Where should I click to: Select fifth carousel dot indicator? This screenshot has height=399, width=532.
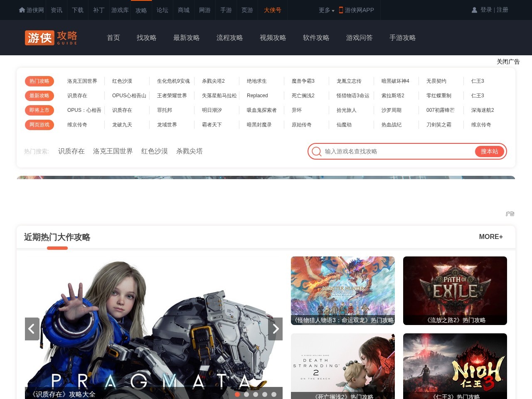click(x=274, y=394)
